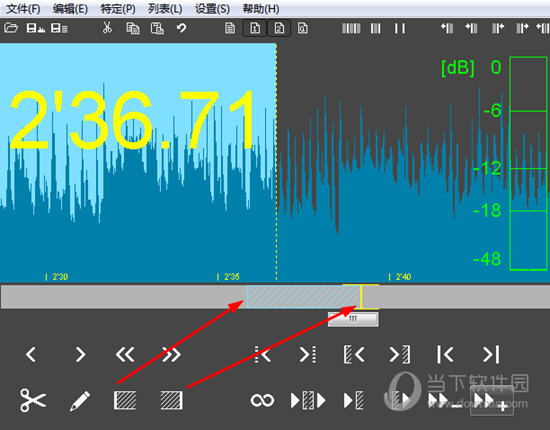Select the two vertical bars zoom icon
This screenshot has height=430, width=550.
click(400, 28)
